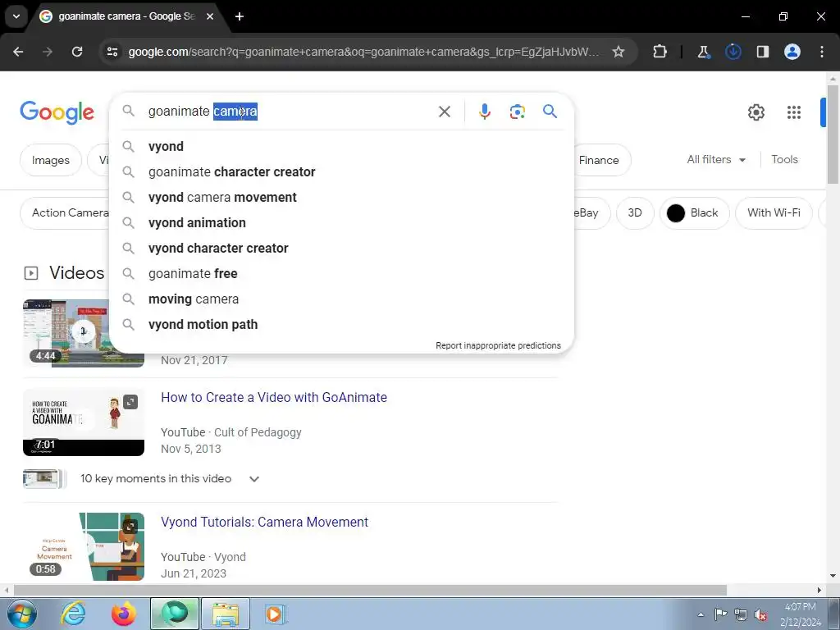The image size is (840, 630).
Task: Open the Action Center flag icon
Action: [720, 614]
